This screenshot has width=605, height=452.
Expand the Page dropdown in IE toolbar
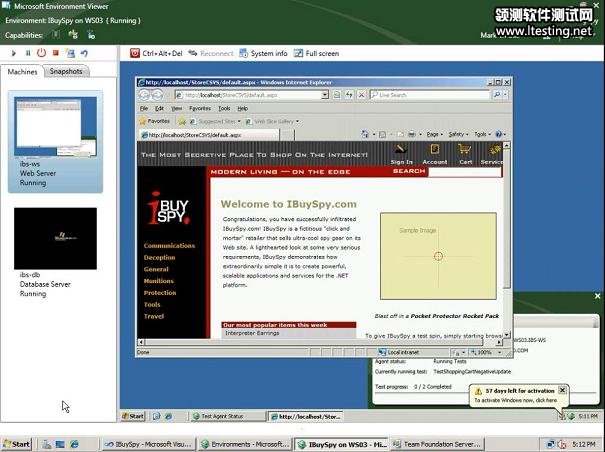click(x=434, y=134)
